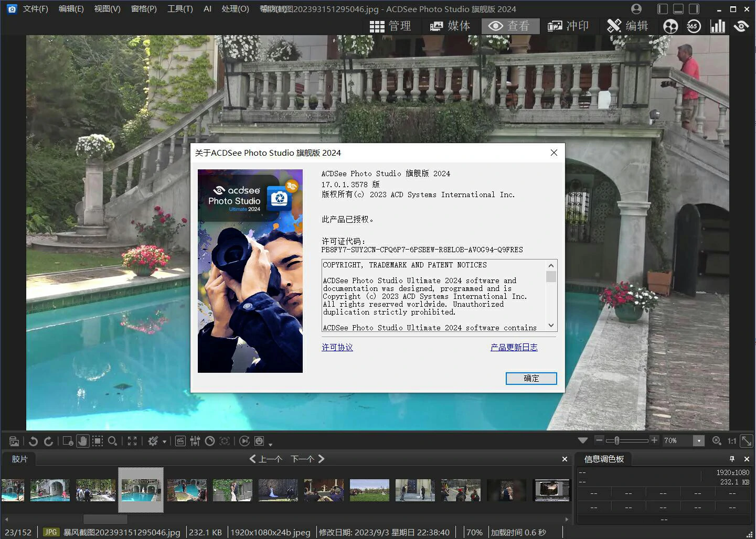Rotate image right (clockwise)
Screen dimensions: 756x539
point(48,441)
